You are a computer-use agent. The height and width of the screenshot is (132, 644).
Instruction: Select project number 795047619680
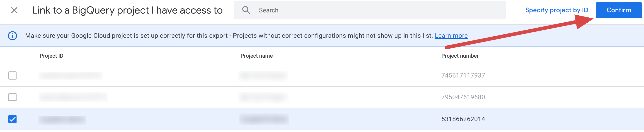(463, 97)
